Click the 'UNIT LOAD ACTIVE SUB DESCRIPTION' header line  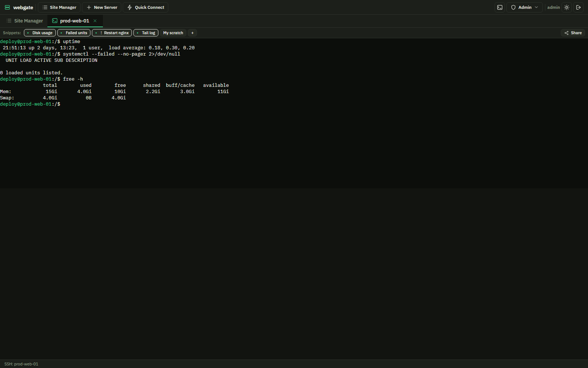click(51, 60)
